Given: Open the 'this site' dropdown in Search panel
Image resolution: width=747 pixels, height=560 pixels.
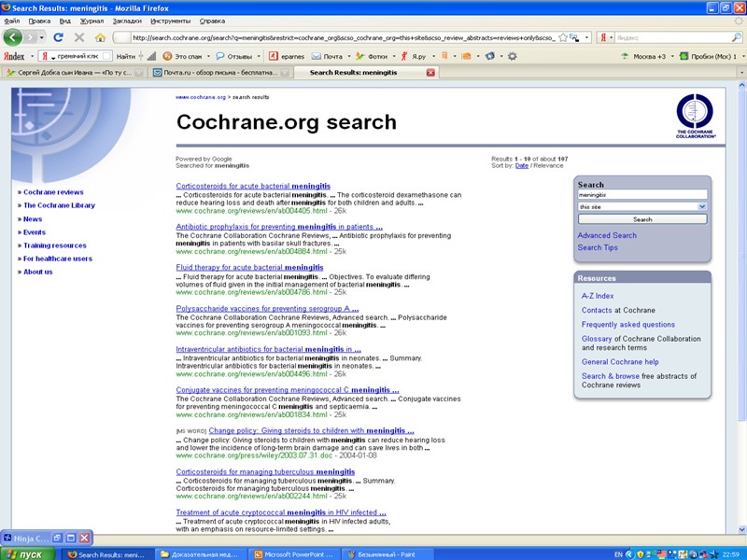Looking at the screenshot, I should click(642, 206).
